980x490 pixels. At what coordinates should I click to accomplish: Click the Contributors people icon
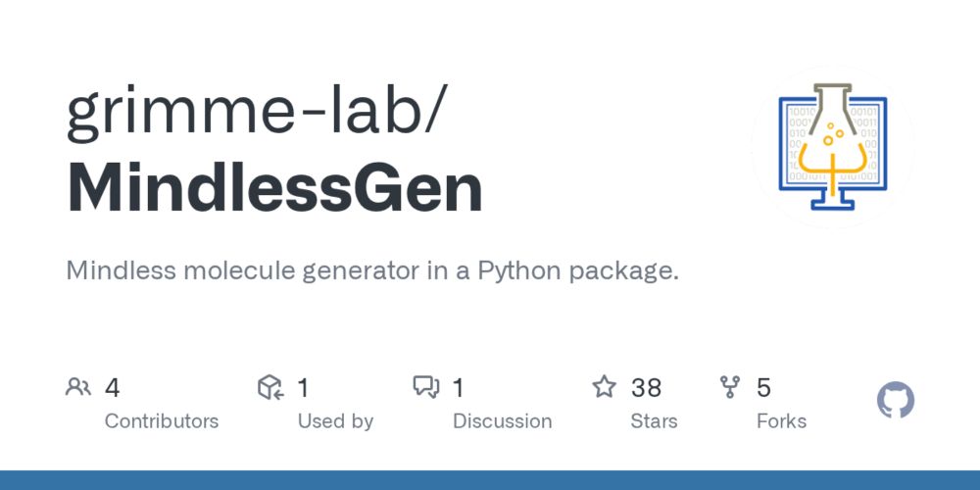point(77,387)
